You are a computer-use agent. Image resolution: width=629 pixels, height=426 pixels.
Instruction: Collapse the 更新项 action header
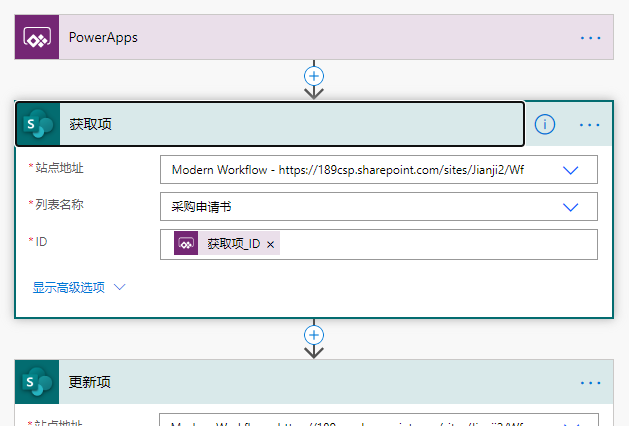point(314,382)
